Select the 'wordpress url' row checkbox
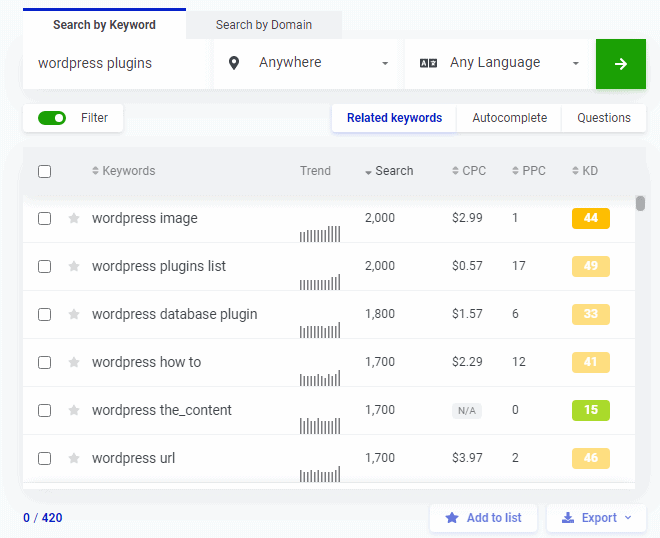The width and height of the screenshot is (660, 538). [x=44, y=458]
